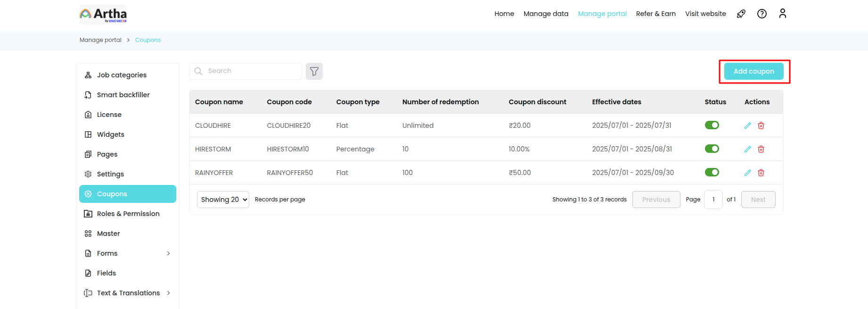This screenshot has width=868, height=309.
Task: Delete the RAINYOFFER coupon via trash icon
Action: pos(761,173)
